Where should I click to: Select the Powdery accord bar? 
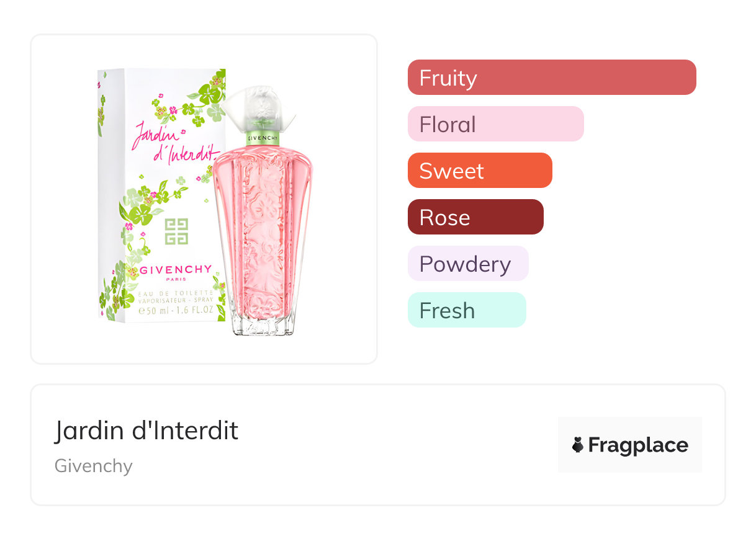tap(467, 264)
